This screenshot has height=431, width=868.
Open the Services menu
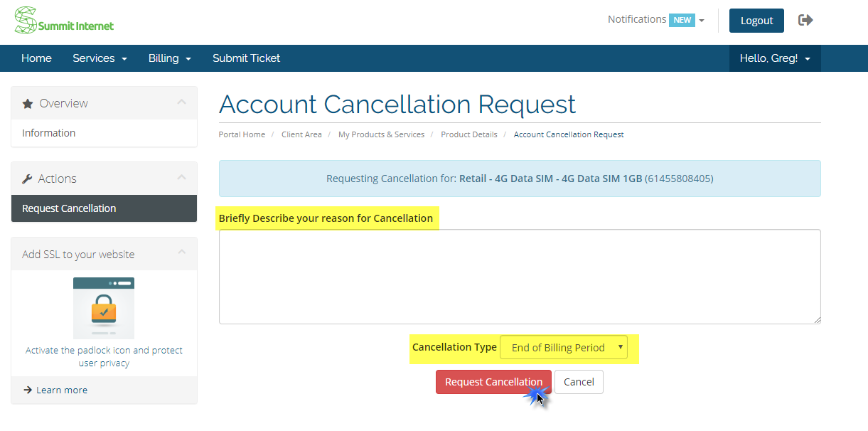tap(100, 58)
